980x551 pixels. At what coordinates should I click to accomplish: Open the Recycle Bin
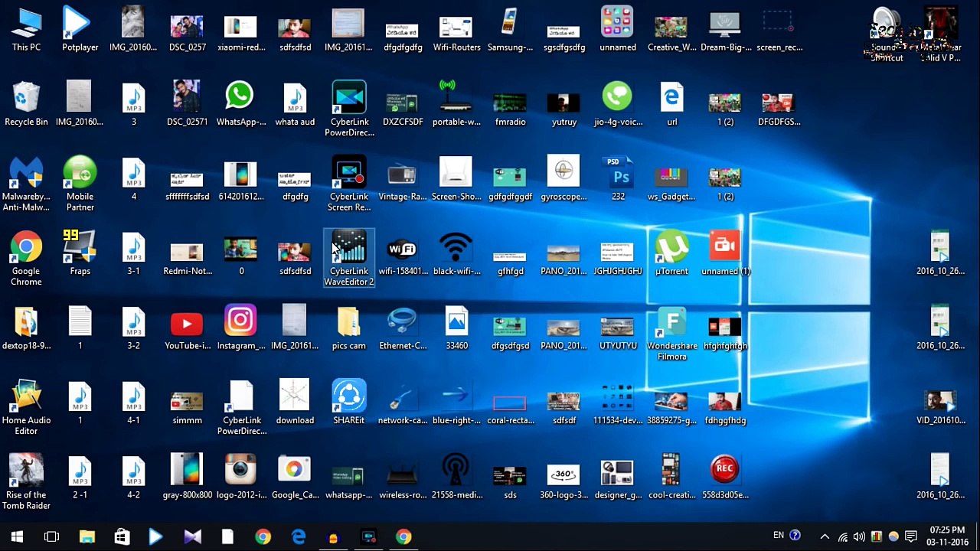[26, 104]
